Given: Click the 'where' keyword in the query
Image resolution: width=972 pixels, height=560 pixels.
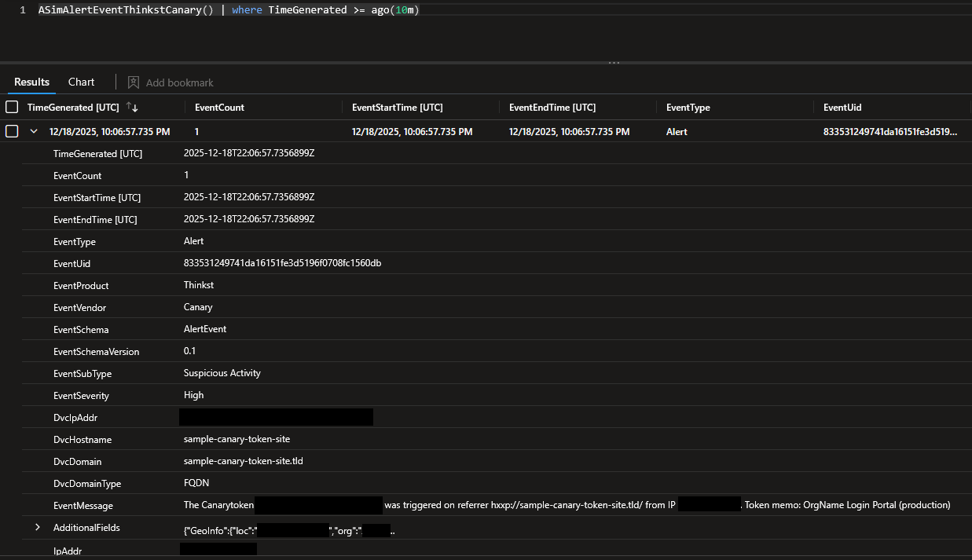Looking at the screenshot, I should (247, 10).
